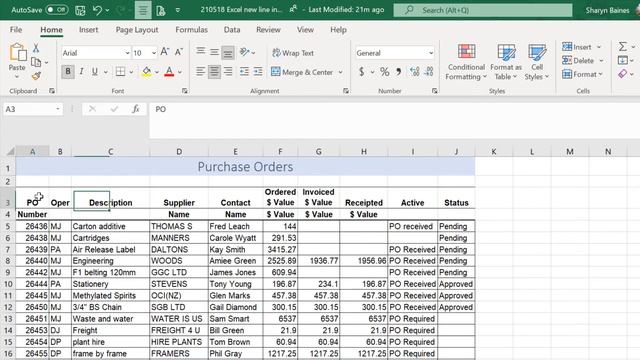
Task: Open the Review tab
Action: coord(268,30)
